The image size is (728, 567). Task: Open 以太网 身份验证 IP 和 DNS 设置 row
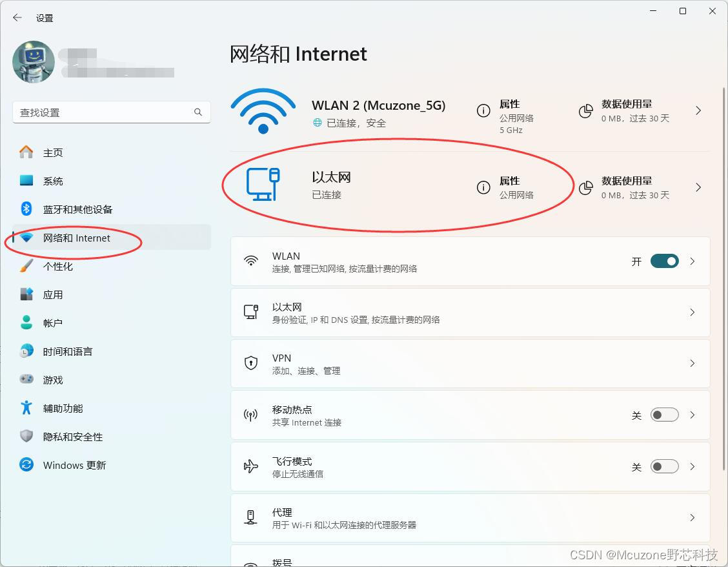click(470, 313)
